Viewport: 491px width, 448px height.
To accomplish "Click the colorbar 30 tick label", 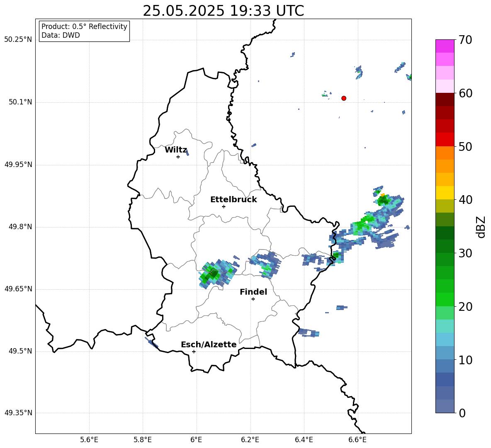I will tap(465, 253).
